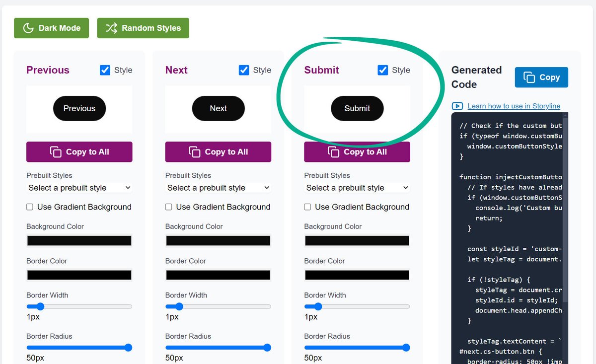This screenshot has width=596, height=364.
Task: Select a prebuilt style for Submit button
Action: (x=357, y=188)
